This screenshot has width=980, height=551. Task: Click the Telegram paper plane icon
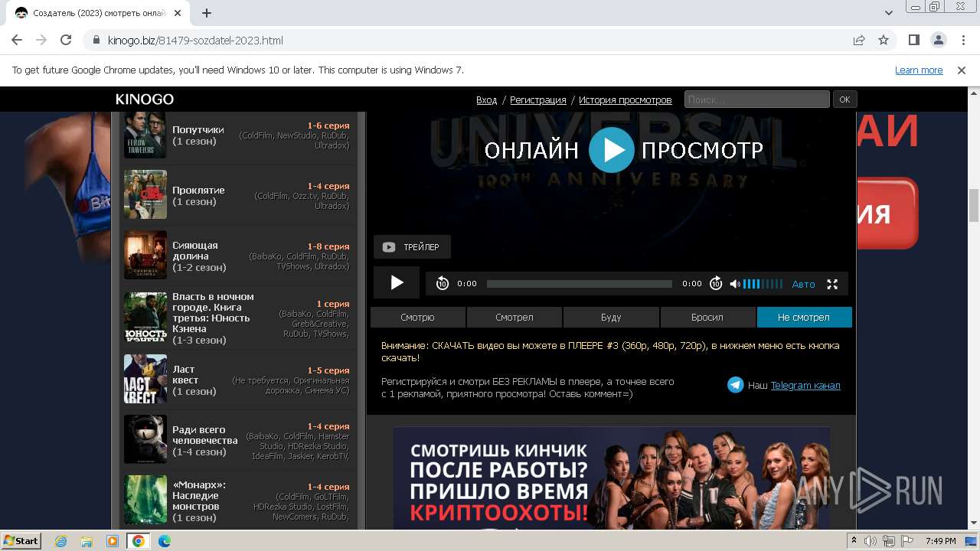pos(735,385)
